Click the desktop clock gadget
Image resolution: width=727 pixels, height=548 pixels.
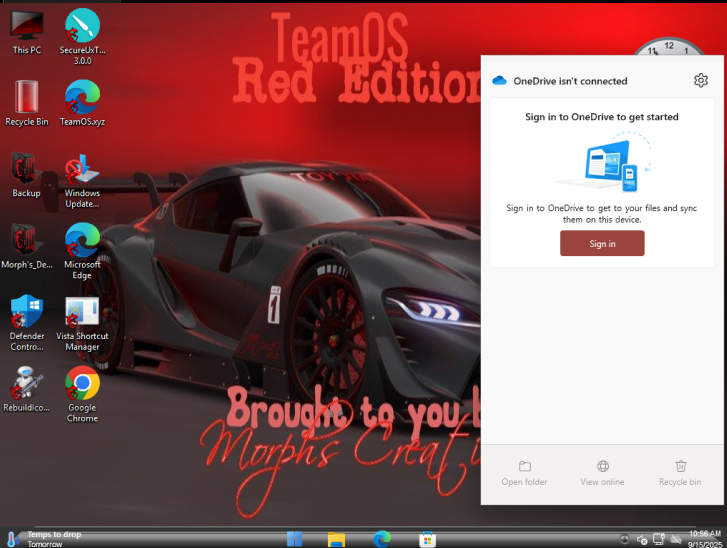[x=669, y=47]
